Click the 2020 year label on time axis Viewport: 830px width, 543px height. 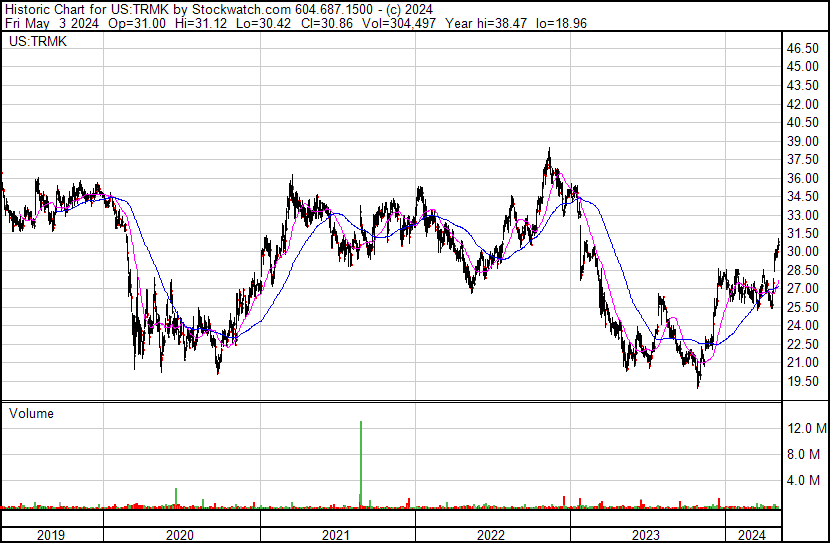tap(180, 535)
